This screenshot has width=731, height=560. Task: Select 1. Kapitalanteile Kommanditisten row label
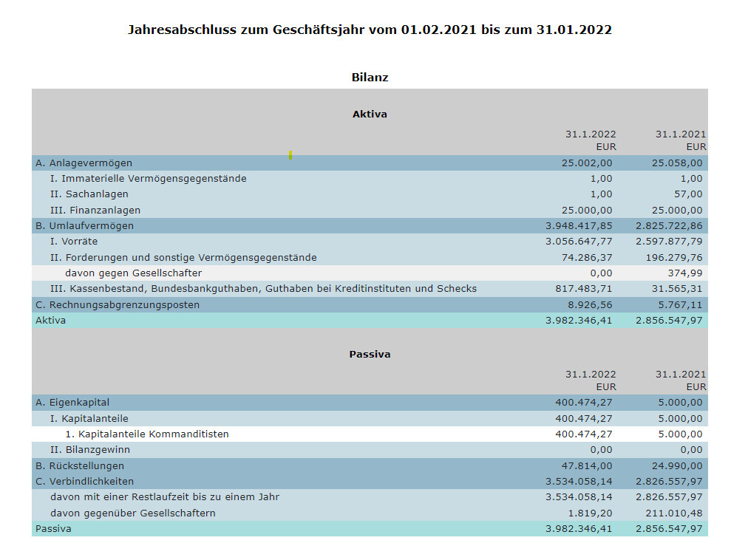[x=147, y=434]
